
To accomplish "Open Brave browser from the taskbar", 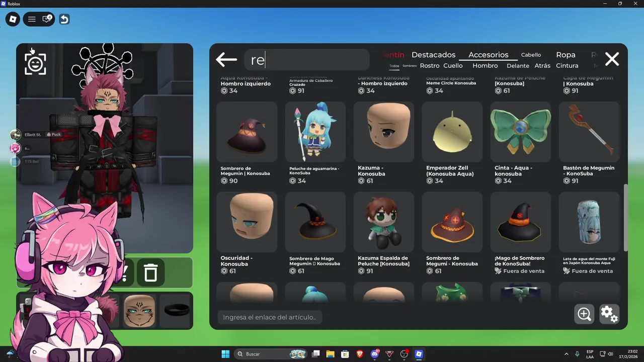I will (360, 354).
